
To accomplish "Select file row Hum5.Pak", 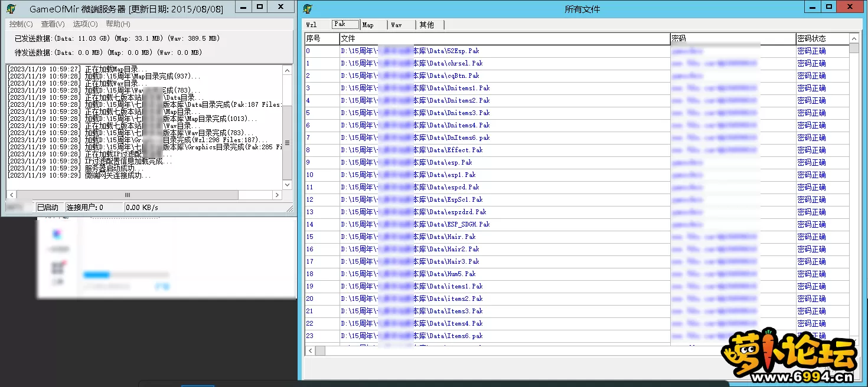I will (577, 274).
